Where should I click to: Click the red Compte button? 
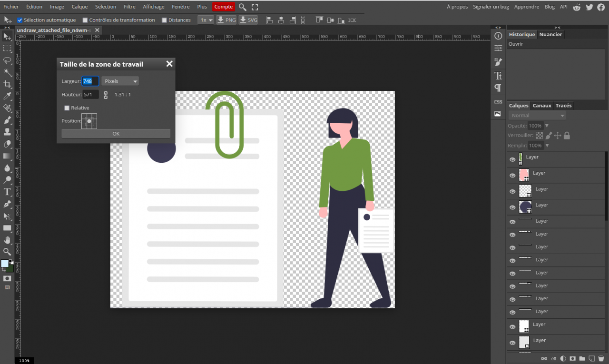point(223,7)
